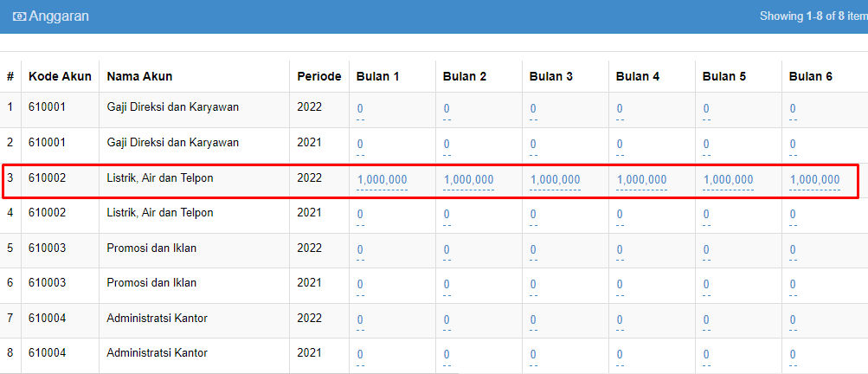Click the money icon beside Anggaran title
The height and width of the screenshot is (374, 868).
(x=19, y=16)
